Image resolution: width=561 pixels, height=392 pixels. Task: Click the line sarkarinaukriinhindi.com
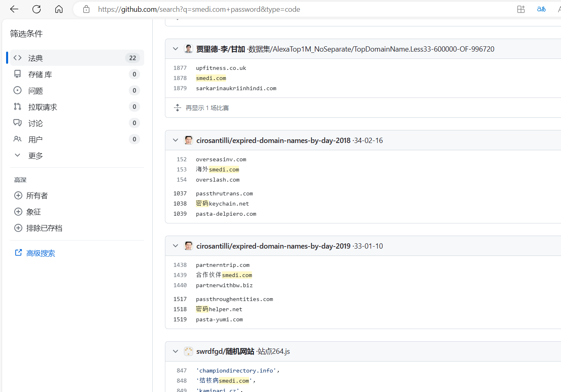(236, 88)
